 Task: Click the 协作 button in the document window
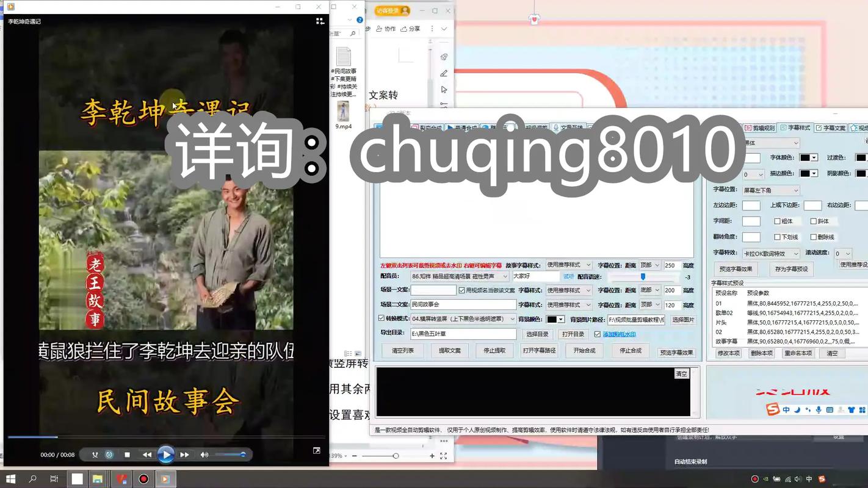pos(386,29)
